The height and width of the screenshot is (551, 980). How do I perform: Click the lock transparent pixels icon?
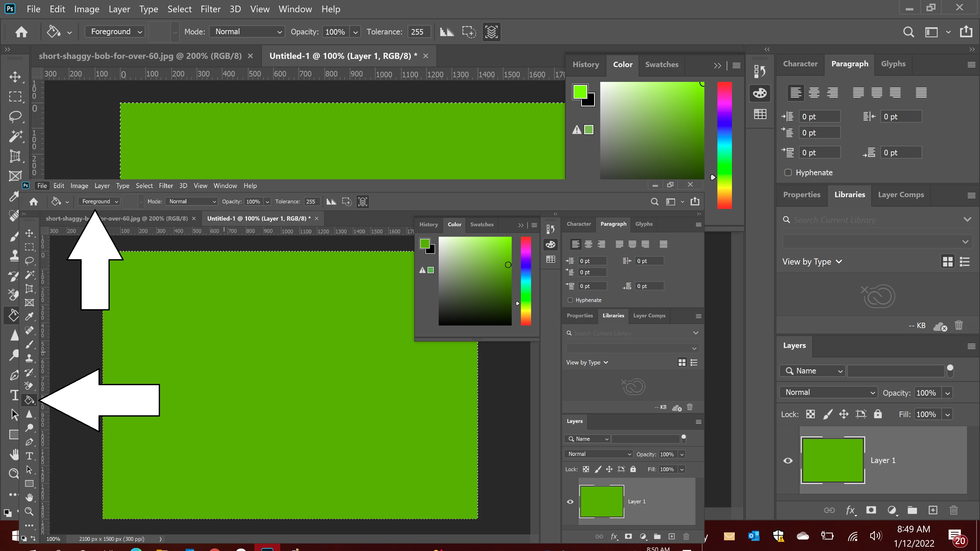click(810, 414)
